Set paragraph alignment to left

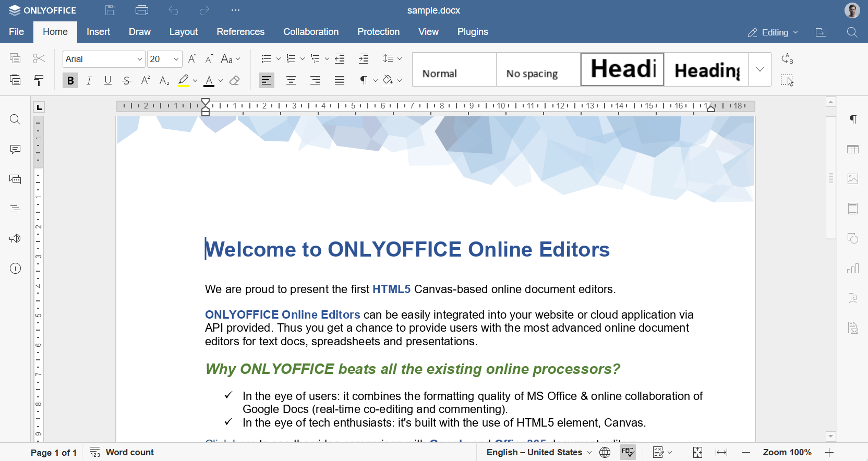coord(267,80)
